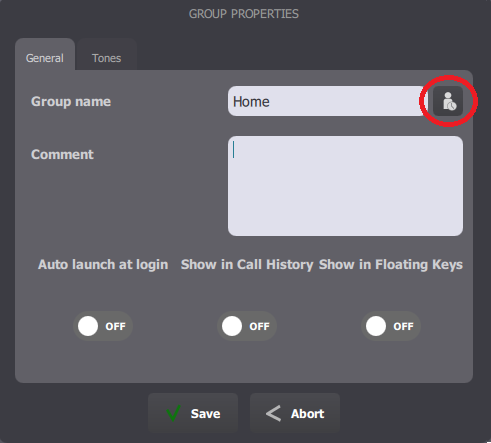491x443 pixels.
Task: Turn on Show in Floating Keys
Action: click(391, 326)
